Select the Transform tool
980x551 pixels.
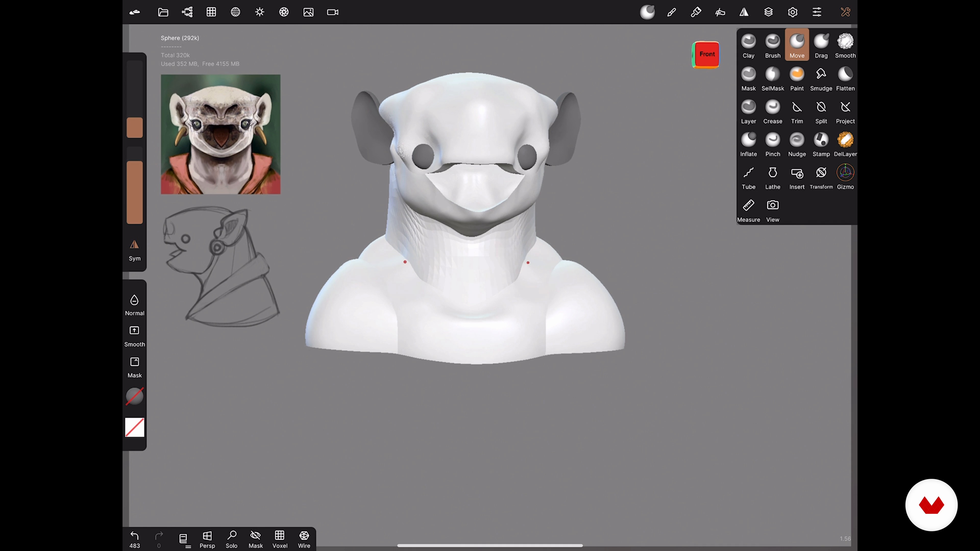821,177
